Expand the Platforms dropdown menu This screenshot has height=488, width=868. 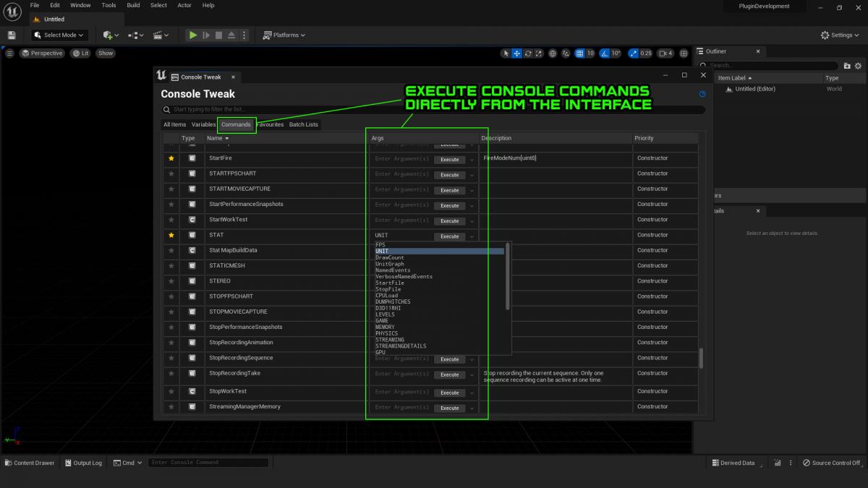284,35
